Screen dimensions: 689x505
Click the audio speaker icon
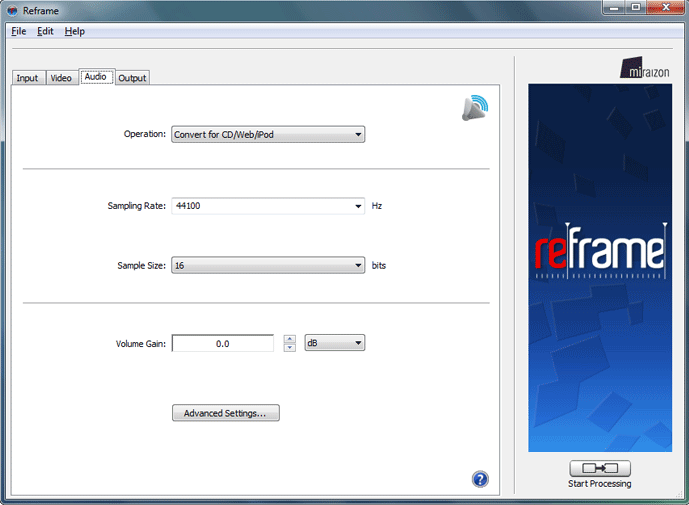(475, 108)
